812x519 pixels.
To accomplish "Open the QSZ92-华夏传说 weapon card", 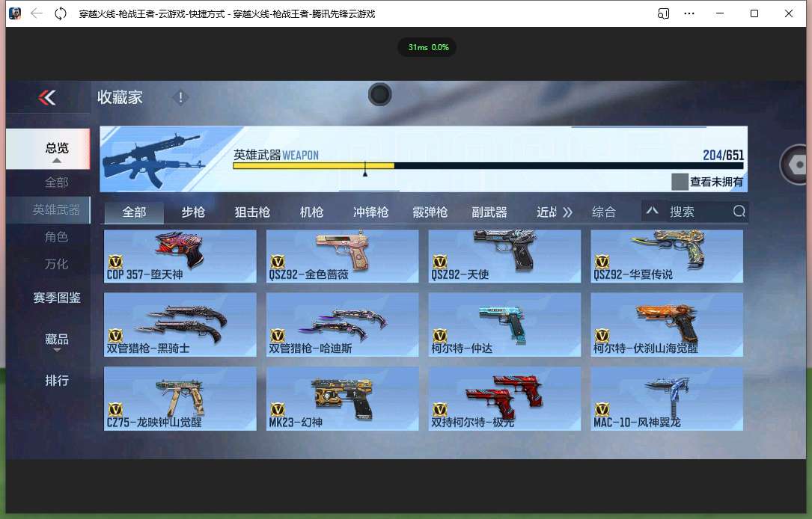I will 667,257.
